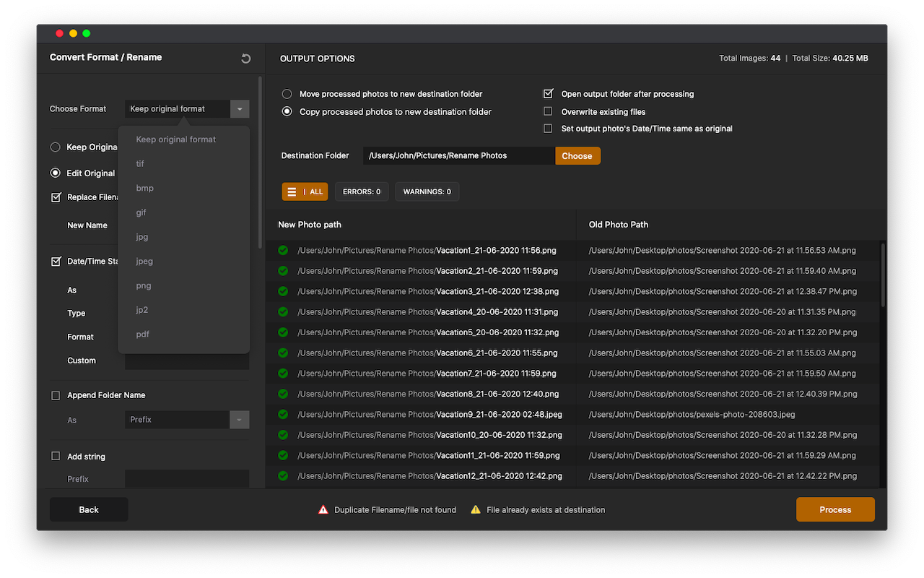This screenshot has width=924, height=578.
Task: Open the Choose Format dropdown arrow
Action: pos(240,109)
